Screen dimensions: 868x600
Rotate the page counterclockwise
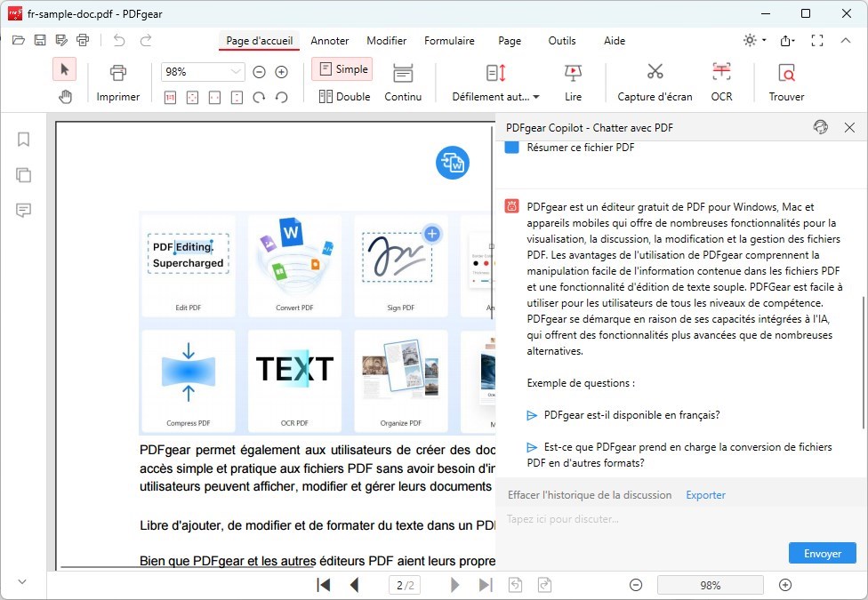tap(281, 98)
